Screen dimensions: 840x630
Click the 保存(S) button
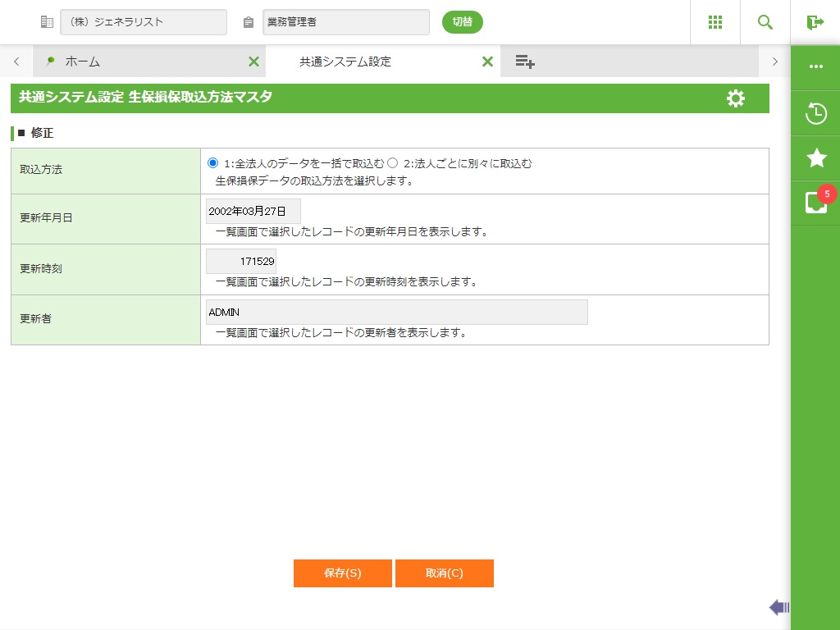click(x=342, y=573)
